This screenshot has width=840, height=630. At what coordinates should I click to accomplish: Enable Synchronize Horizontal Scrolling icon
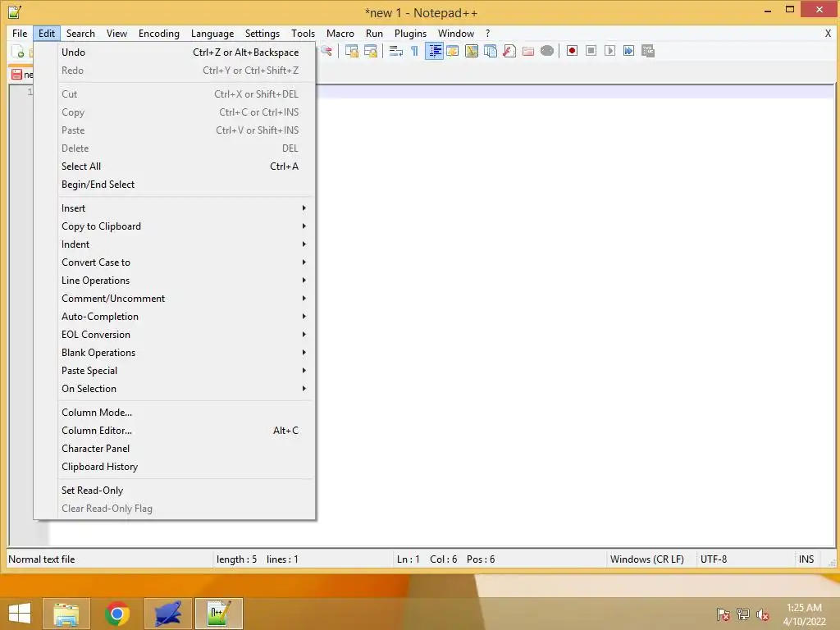[371, 51]
